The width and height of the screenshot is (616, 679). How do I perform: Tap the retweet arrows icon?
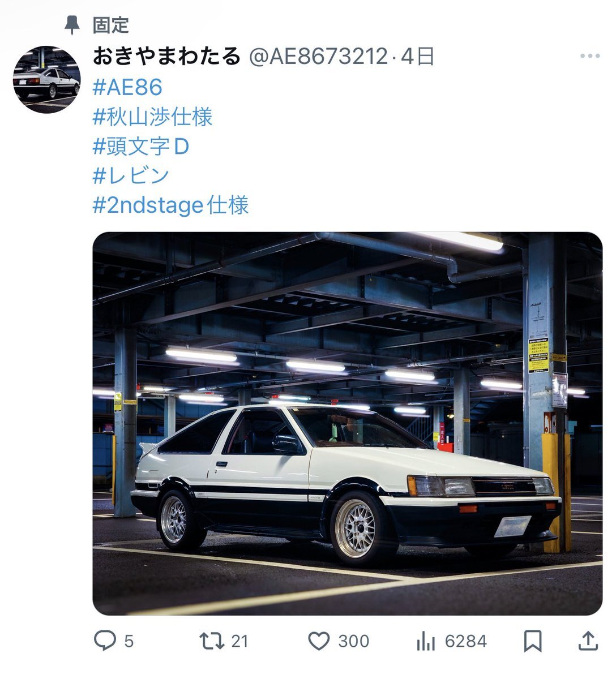212,641
